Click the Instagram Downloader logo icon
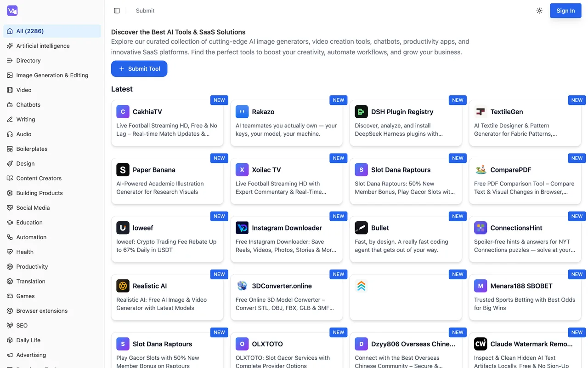 point(242,228)
